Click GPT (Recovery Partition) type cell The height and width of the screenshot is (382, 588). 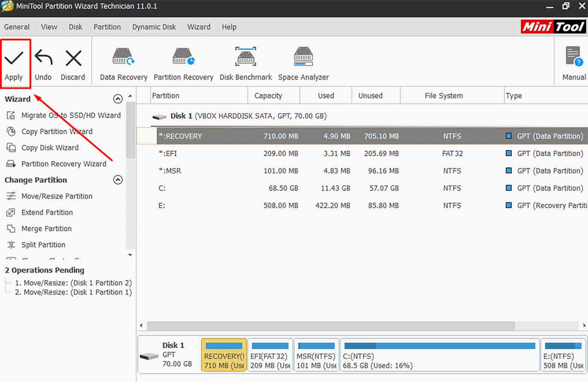(552, 205)
